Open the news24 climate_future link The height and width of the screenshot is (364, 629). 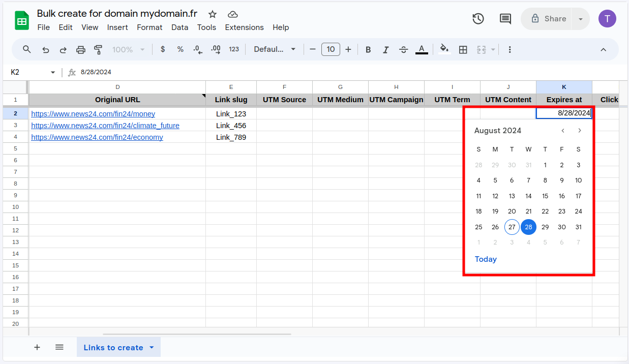[105, 126]
